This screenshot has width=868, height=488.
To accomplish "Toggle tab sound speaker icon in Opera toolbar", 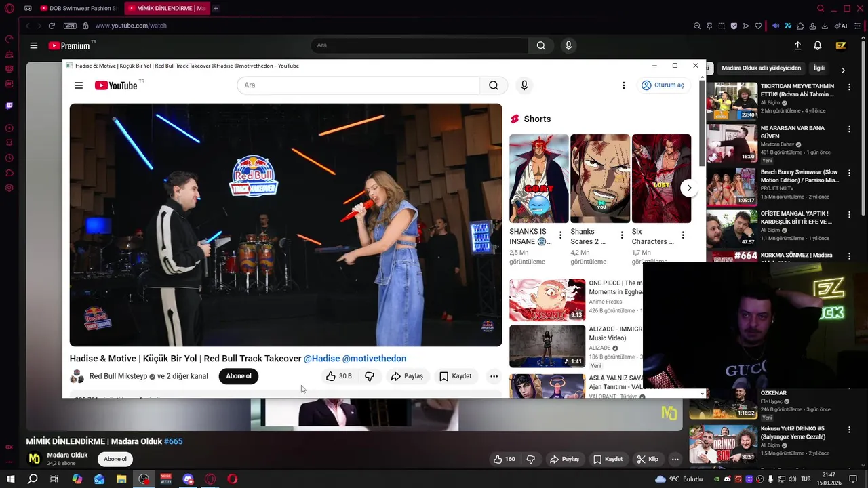I will click(776, 26).
